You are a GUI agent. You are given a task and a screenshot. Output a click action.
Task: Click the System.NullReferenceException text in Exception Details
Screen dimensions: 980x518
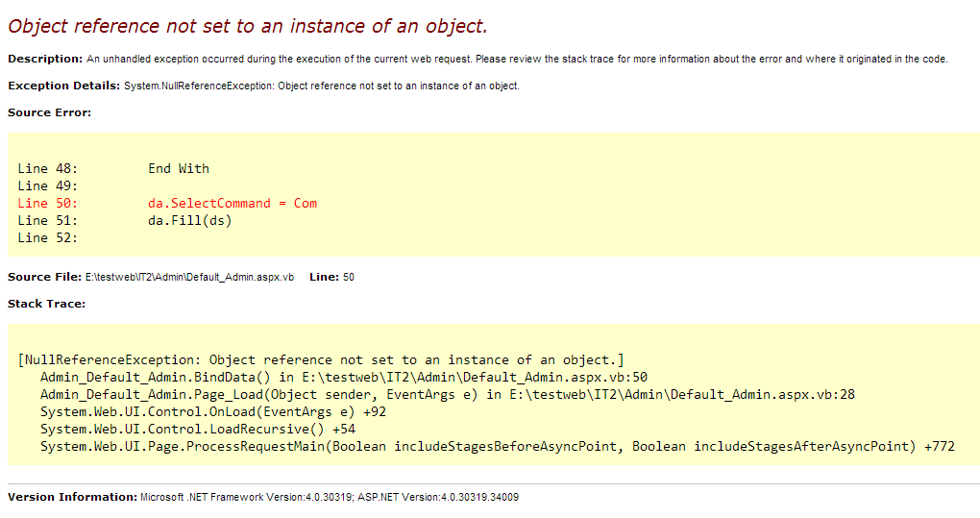click(x=199, y=86)
